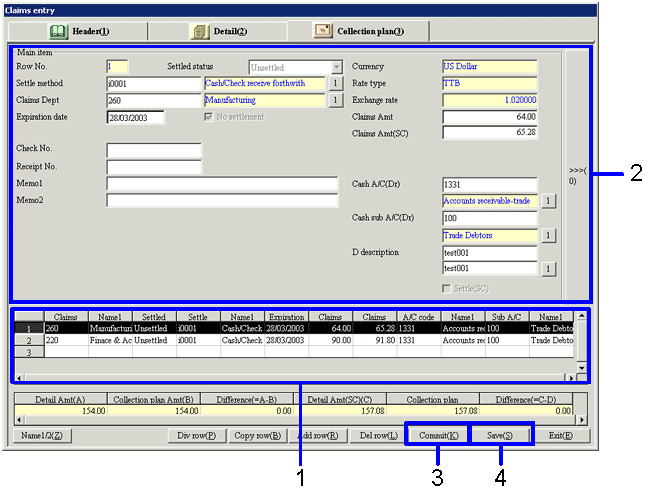654x495 pixels.
Task: Open Claims Dept lookup button
Action: 335,100
